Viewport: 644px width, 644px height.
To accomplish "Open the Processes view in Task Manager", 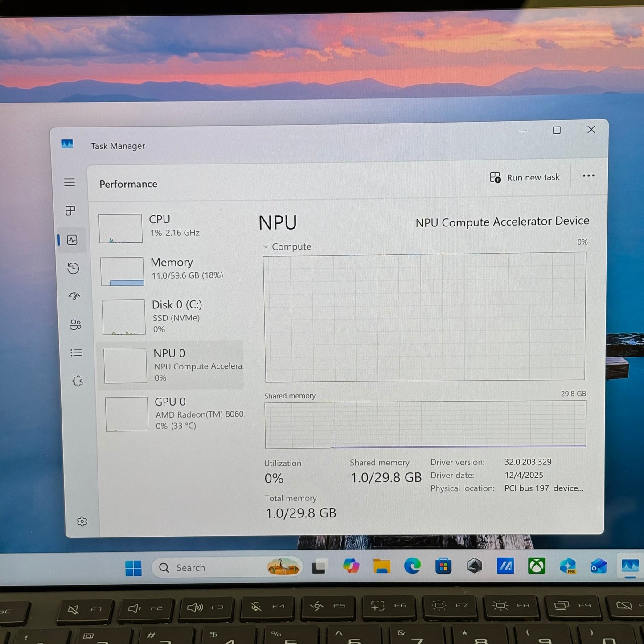I will 70,211.
